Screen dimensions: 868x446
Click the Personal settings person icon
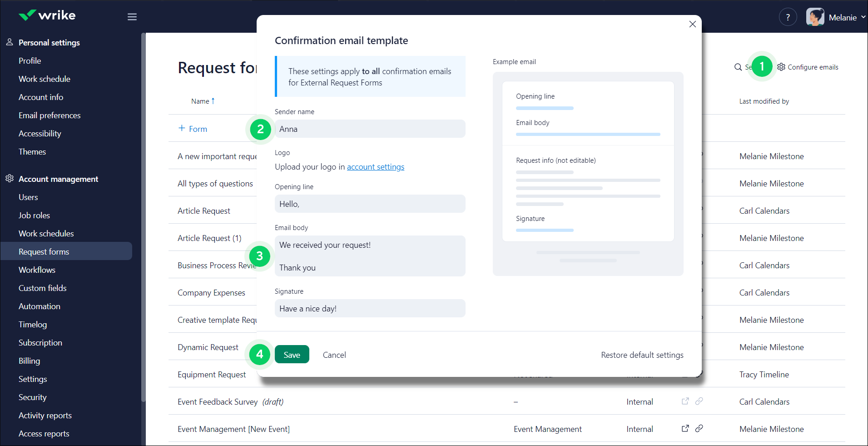[x=10, y=42]
